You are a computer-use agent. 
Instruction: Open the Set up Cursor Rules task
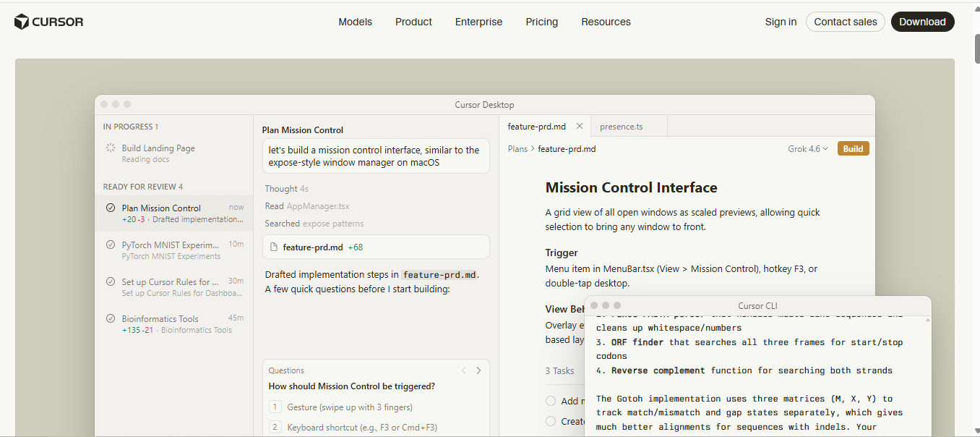[x=173, y=287]
